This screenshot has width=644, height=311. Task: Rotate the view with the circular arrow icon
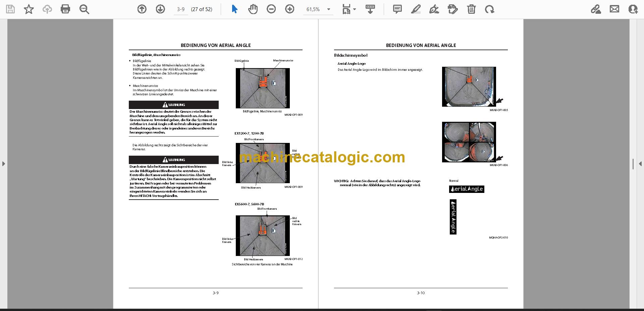pos(490,9)
